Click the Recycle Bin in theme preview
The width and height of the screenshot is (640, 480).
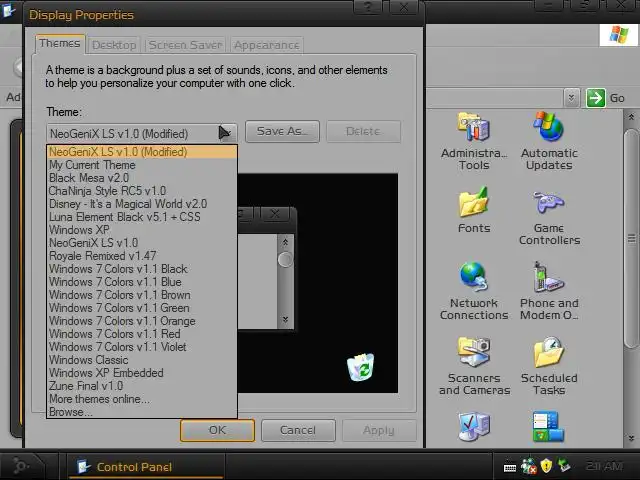(360, 367)
